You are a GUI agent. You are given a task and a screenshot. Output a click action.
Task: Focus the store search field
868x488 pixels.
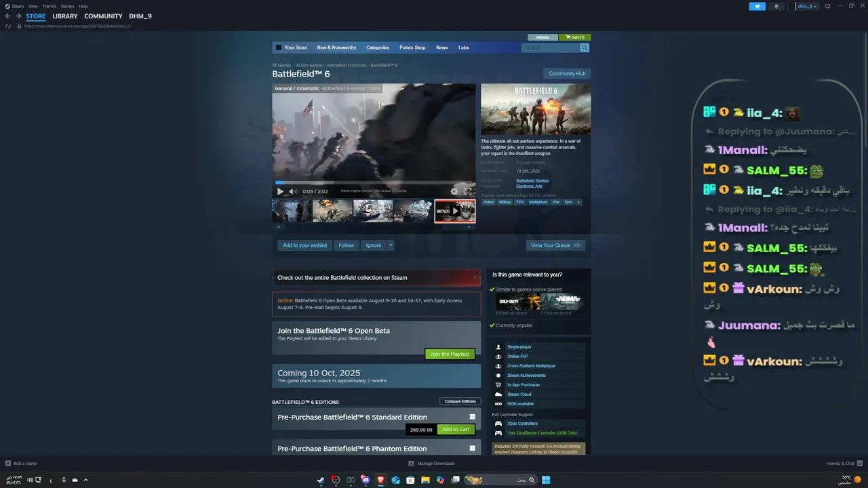pyautogui.click(x=551, y=47)
